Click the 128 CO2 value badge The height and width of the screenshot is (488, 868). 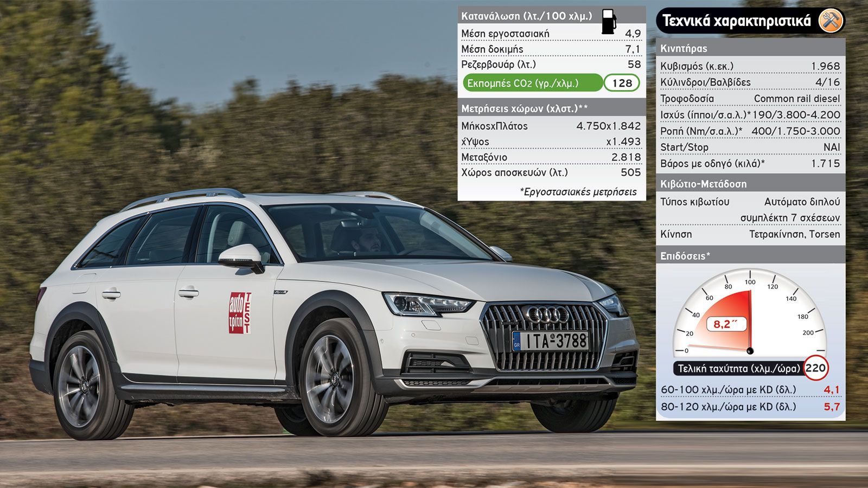point(622,83)
